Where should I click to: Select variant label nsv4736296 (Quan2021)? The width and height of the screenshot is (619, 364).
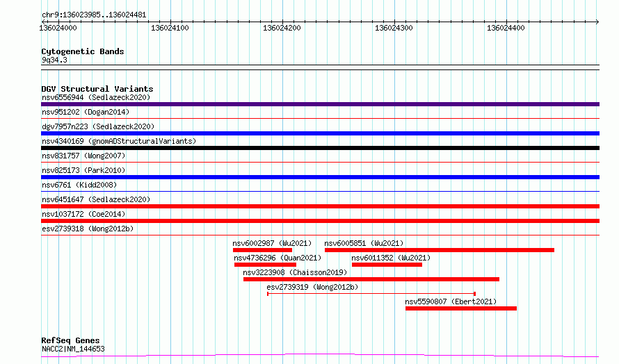point(278,258)
